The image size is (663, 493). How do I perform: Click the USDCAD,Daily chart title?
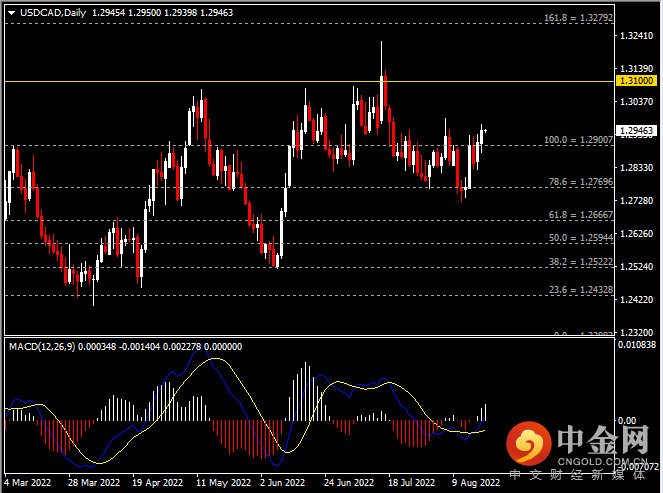click(x=53, y=13)
